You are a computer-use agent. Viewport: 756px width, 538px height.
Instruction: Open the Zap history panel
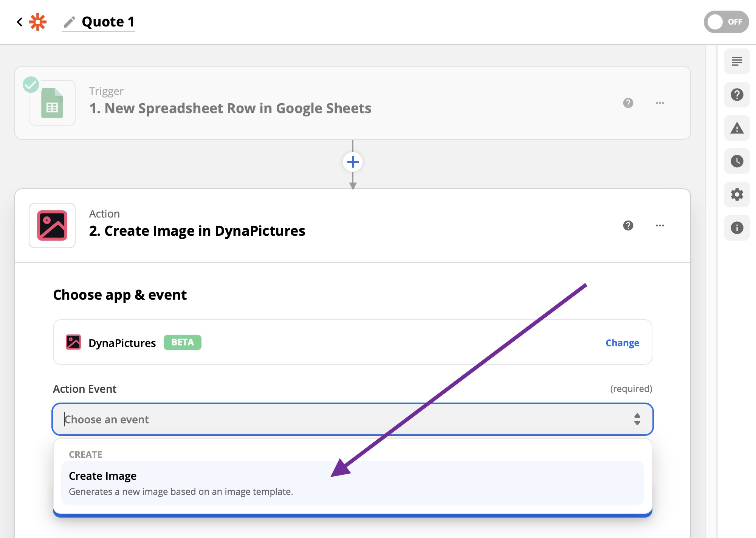tap(737, 161)
